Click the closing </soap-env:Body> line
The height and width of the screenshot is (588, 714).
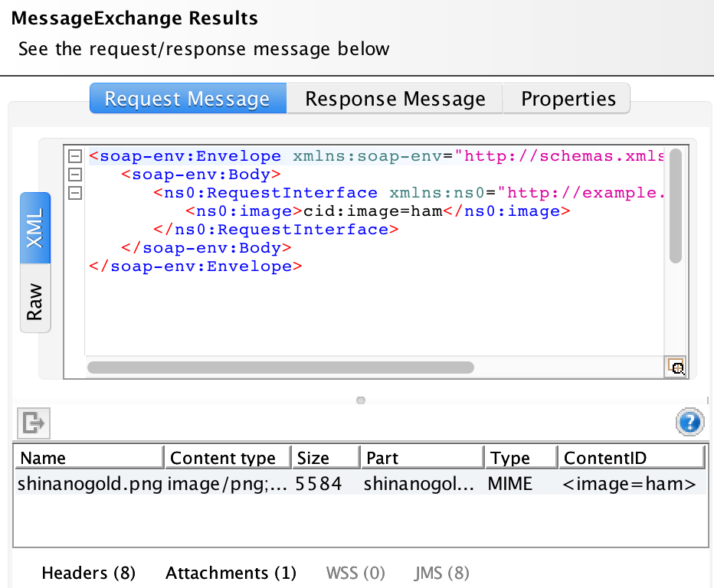(x=206, y=248)
